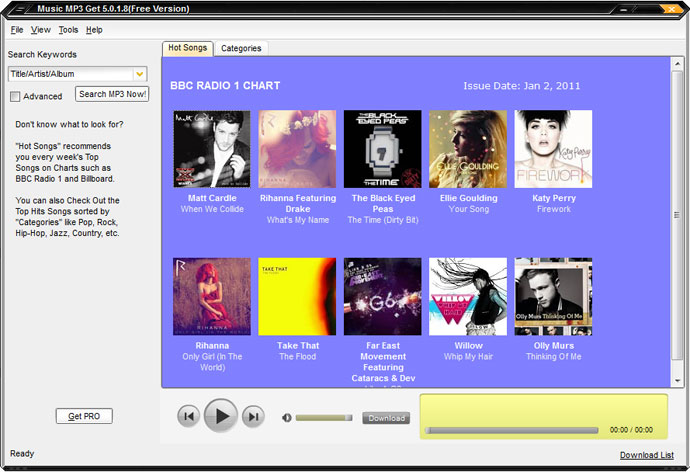The width and height of the screenshot is (690, 472).
Task: Type in the Title/Artist/Album search field
Action: [x=68, y=74]
